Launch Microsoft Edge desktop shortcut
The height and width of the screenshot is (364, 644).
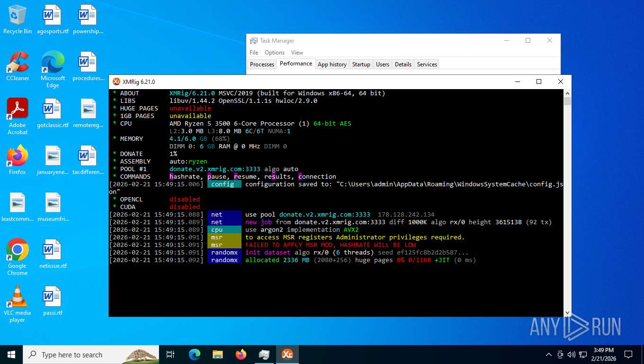tap(53, 69)
